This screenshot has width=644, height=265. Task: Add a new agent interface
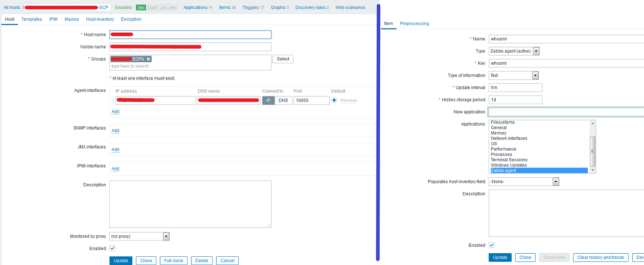click(x=116, y=111)
